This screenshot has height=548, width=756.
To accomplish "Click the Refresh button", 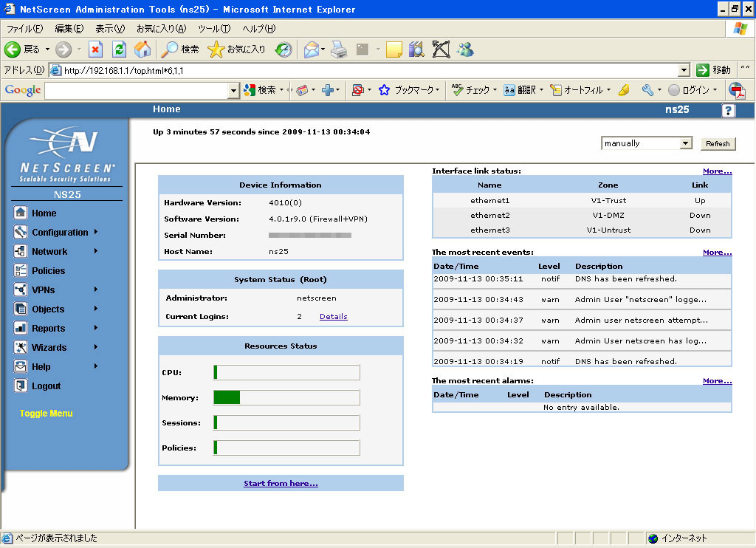I will click(x=718, y=144).
